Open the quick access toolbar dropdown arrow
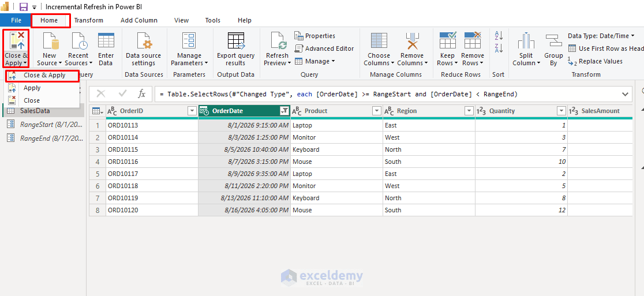The height and width of the screenshot is (296, 644). 34,8
